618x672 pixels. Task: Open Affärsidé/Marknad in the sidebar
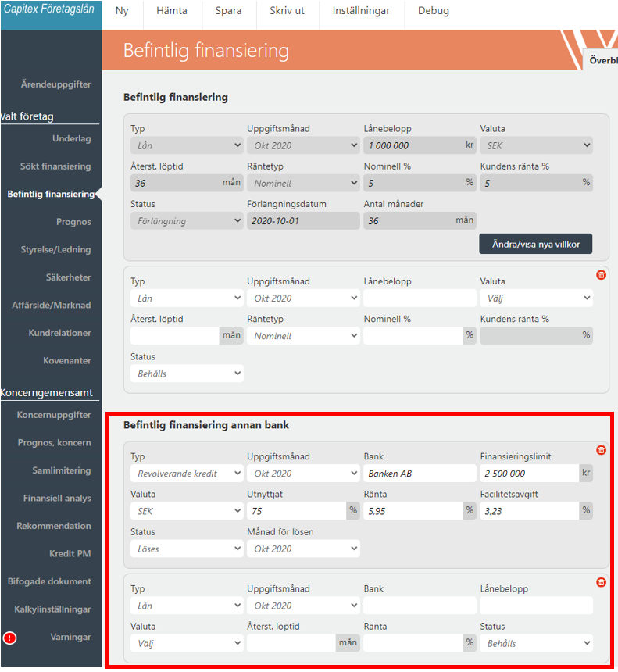(x=52, y=306)
